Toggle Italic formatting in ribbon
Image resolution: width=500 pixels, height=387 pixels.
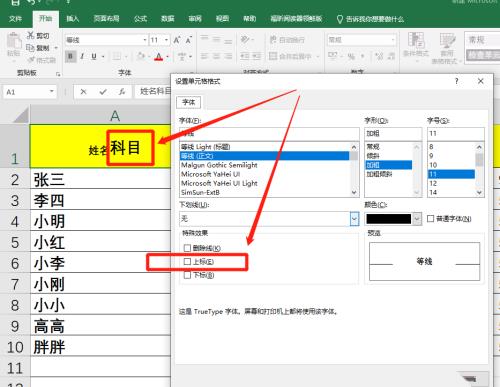(x=82, y=56)
